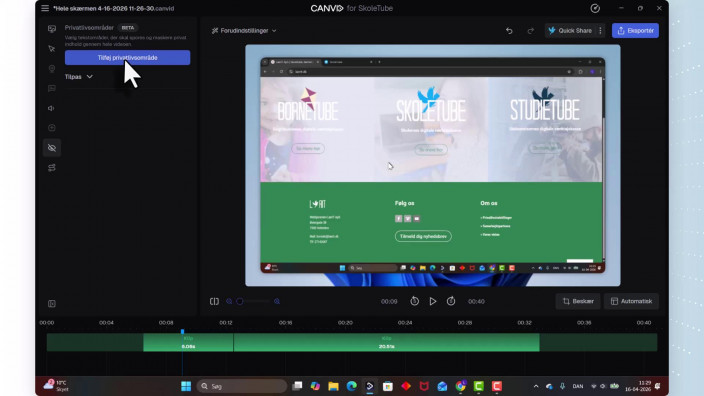Screen dimensions: 704x396
Task: Open the hamburger menu in title bar
Action: pyautogui.click(x=45, y=8)
